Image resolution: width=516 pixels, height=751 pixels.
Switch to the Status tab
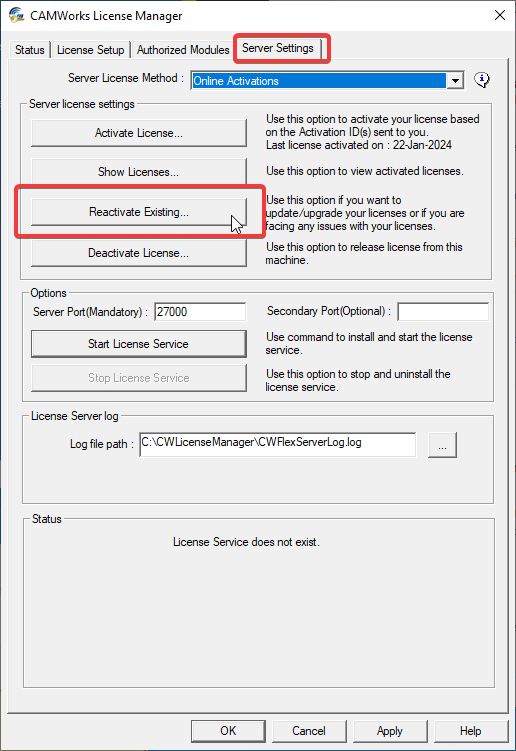tap(30, 50)
